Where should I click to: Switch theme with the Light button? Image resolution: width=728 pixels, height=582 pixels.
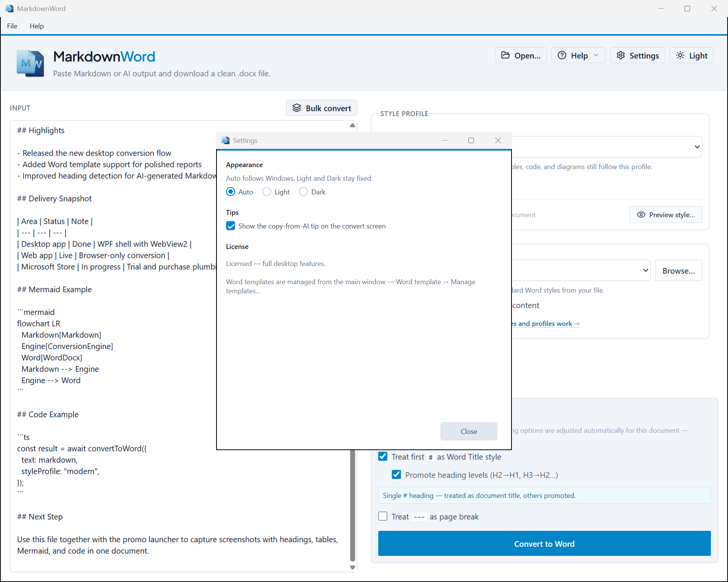(x=692, y=55)
